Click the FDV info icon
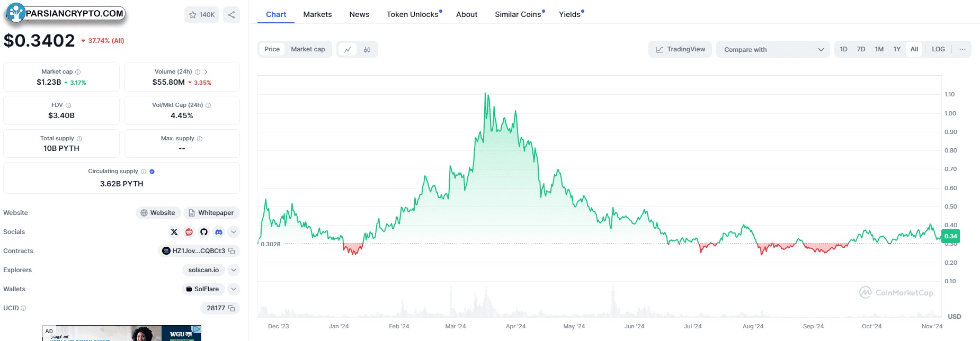Image resolution: width=980 pixels, height=341 pixels. click(68, 105)
